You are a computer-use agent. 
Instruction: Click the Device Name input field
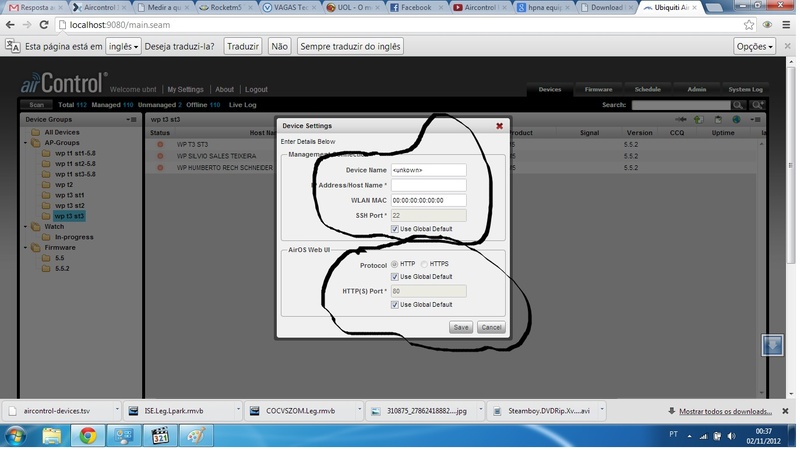[431, 171]
